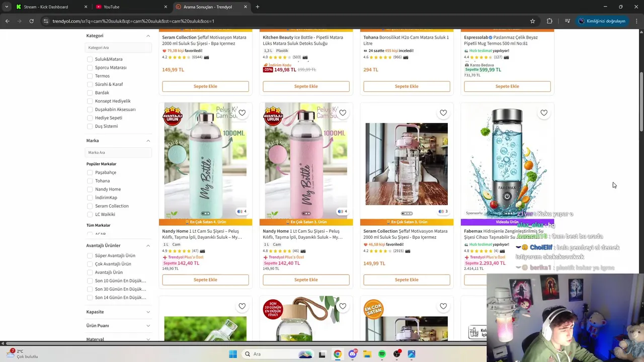Click heart icon on Seram Collection 2000 ml bottle
This screenshot has width=644, height=362.
[443, 113]
